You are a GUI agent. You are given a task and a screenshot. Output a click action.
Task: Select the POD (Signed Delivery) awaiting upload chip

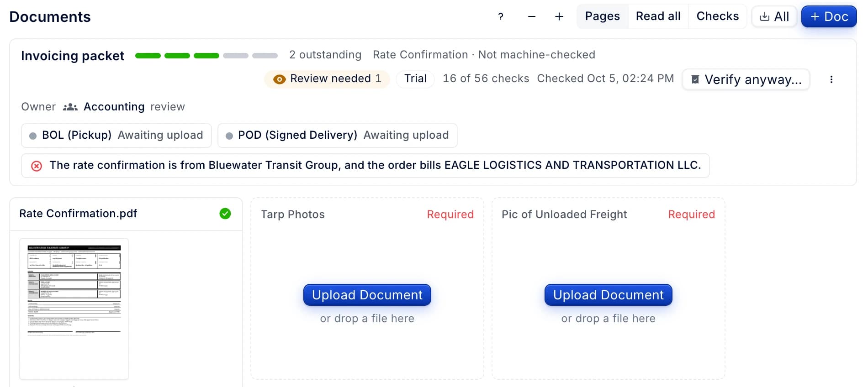click(x=338, y=136)
